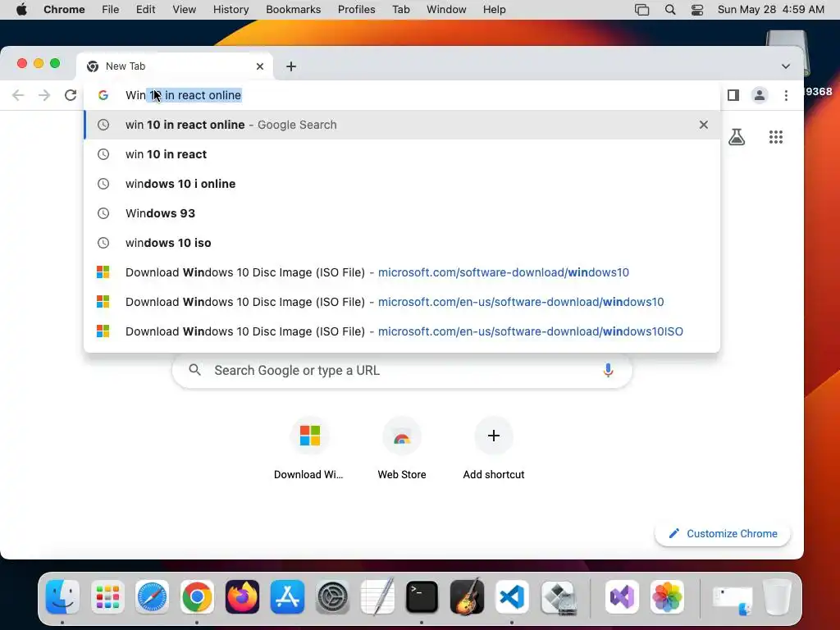Open Visual Studio Code from the Dock
Image resolution: width=840 pixels, height=630 pixels.
(512, 597)
